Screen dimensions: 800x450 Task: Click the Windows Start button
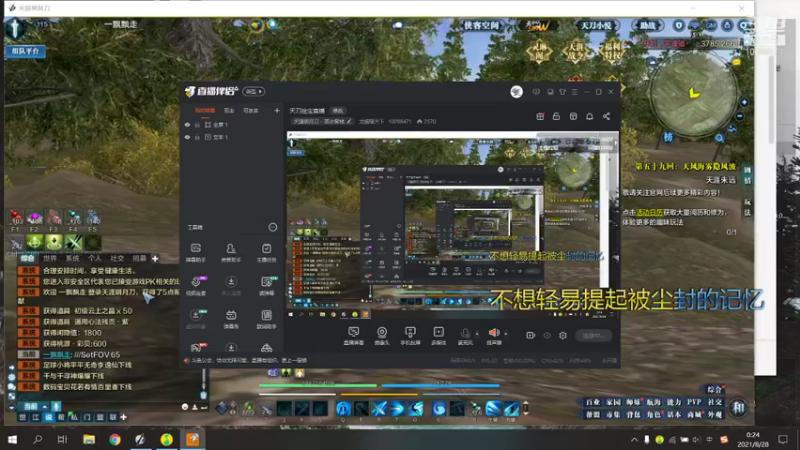point(12,439)
